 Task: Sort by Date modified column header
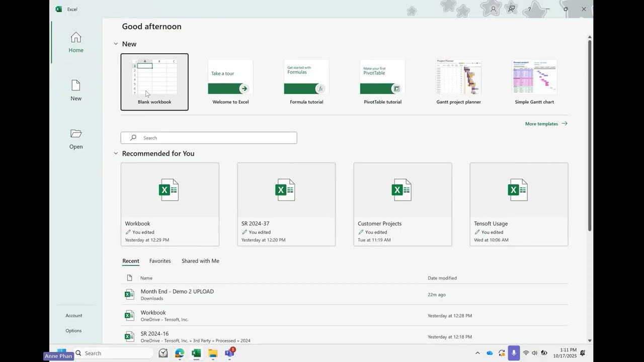tap(442, 278)
